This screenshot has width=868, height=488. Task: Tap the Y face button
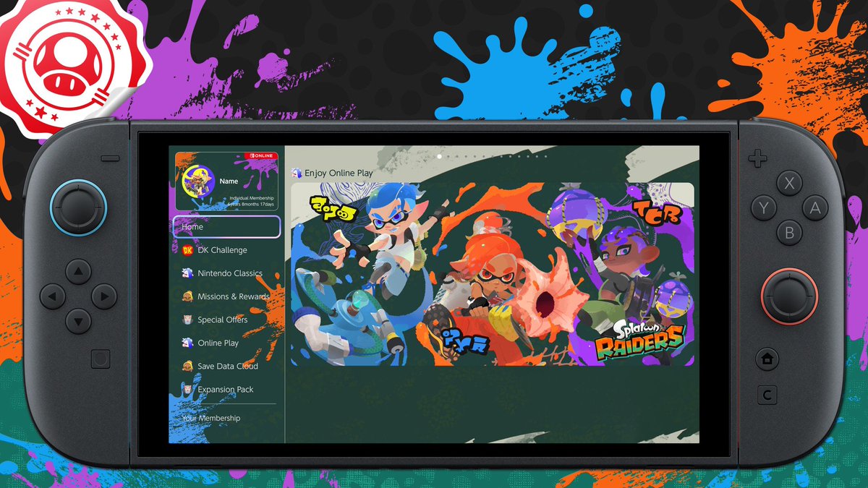point(764,209)
